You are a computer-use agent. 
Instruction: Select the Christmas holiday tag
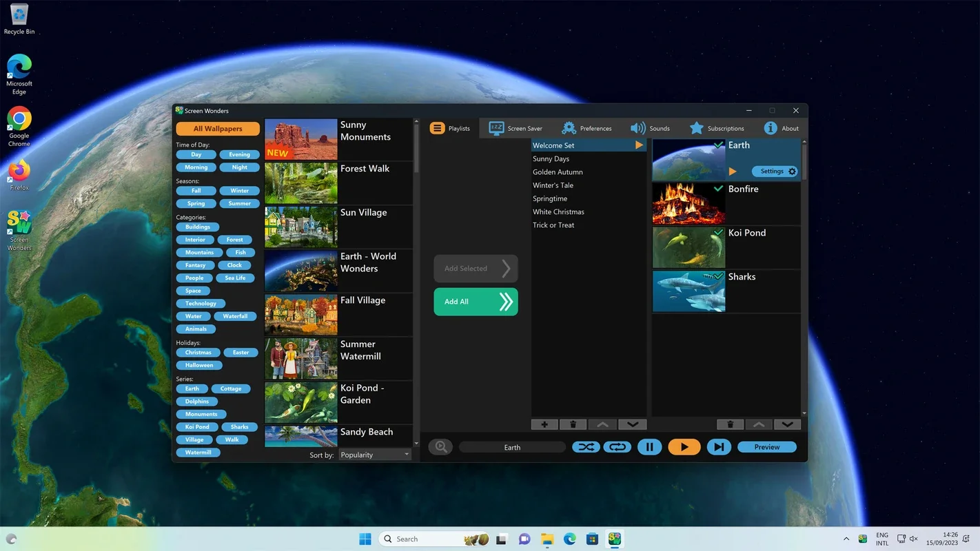pos(198,353)
